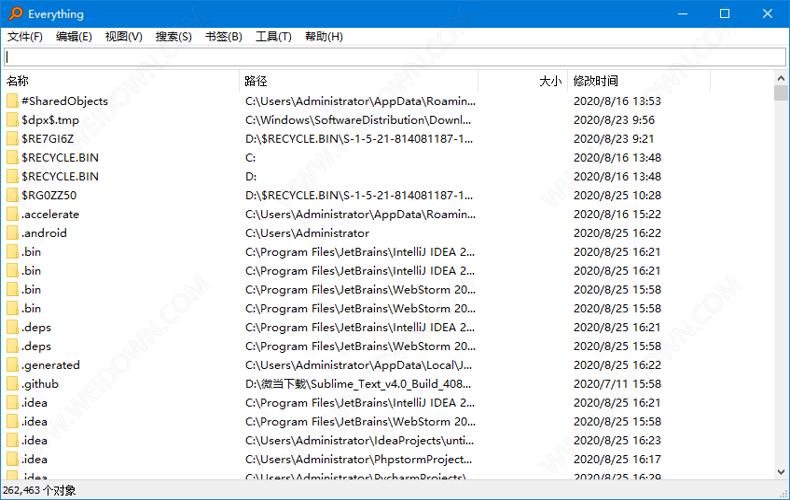Click the scrollbar down arrow

[781, 473]
